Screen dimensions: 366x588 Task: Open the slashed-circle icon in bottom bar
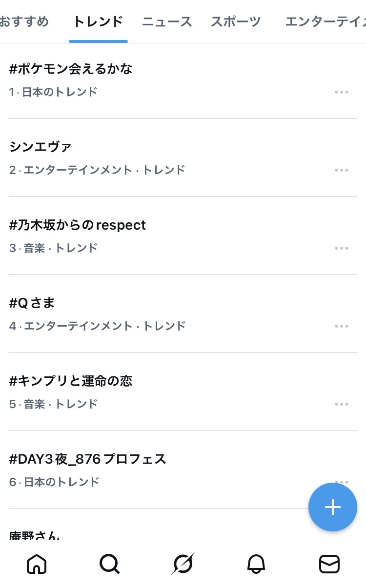point(183,564)
